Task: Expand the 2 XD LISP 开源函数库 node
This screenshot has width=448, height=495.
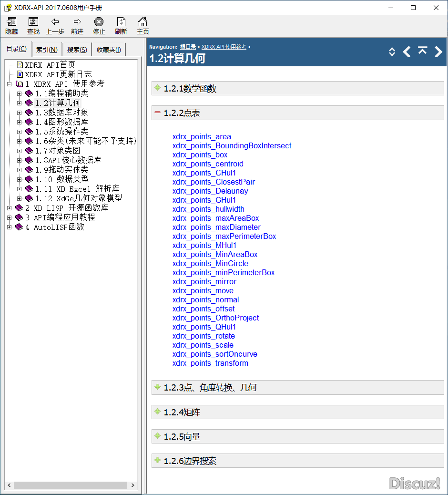Action: click(10, 208)
